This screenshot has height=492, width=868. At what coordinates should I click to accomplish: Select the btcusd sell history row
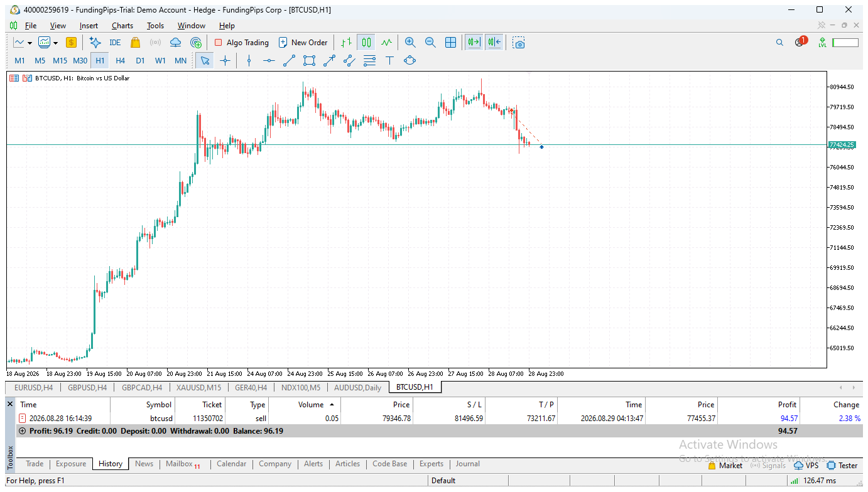click(x=439, y=418)
